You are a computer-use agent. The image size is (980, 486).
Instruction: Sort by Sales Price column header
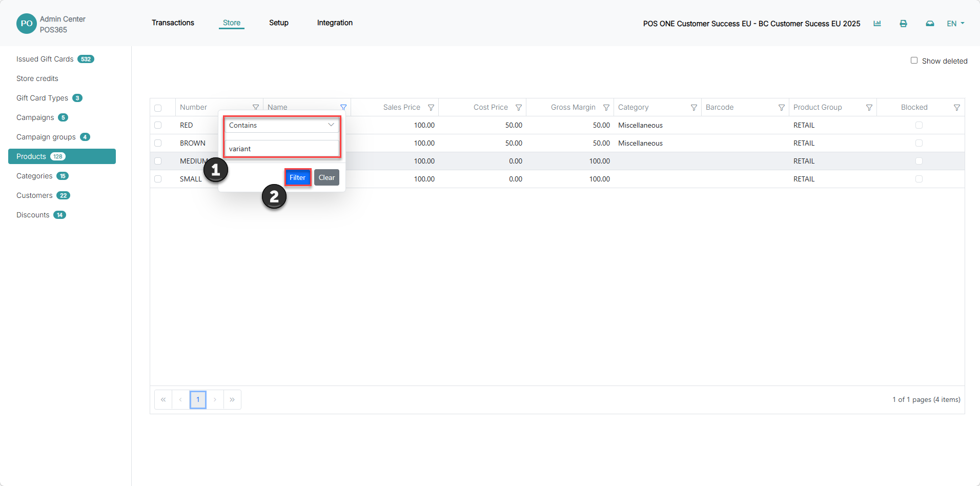[401, 107]
